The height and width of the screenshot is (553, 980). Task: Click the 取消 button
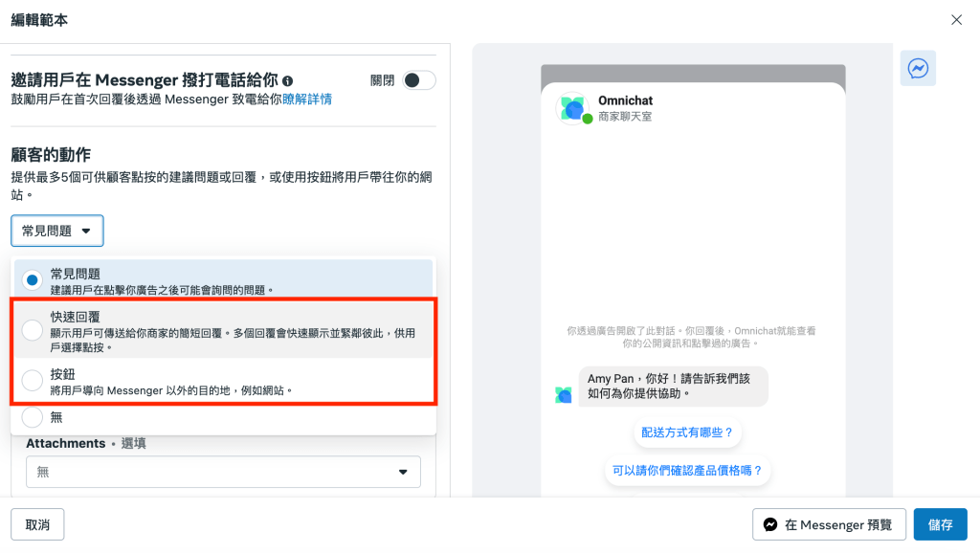(x=37, y=524)
